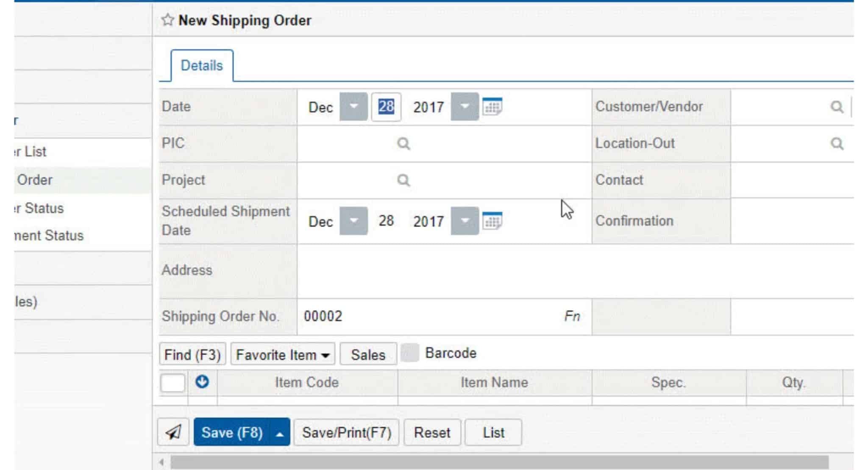This screenshot has width=868, height=470.
Task: Click the Reset button
Action: click(x=432, y=432)
